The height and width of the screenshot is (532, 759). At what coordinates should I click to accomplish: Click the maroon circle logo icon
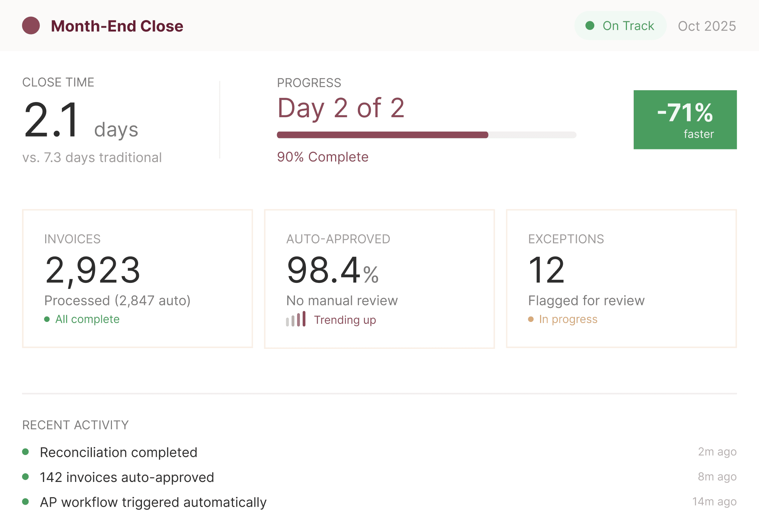pyautogui.click(x=31, y=26)
